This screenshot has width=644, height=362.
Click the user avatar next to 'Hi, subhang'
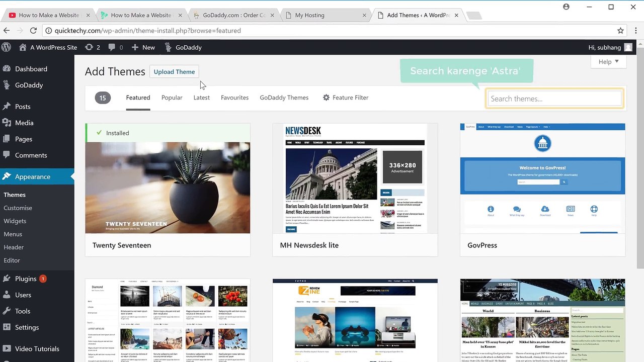click(x=628, y=47)
